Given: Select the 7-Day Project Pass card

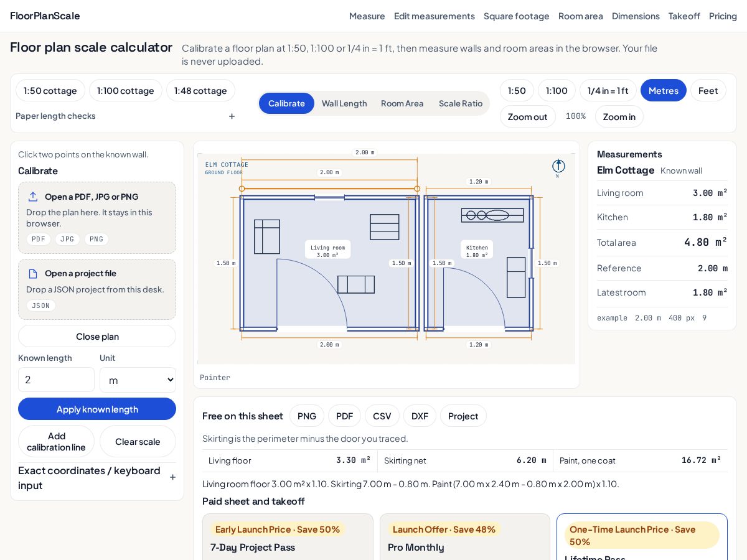Looking at the screenshot, I should [288, 536].
